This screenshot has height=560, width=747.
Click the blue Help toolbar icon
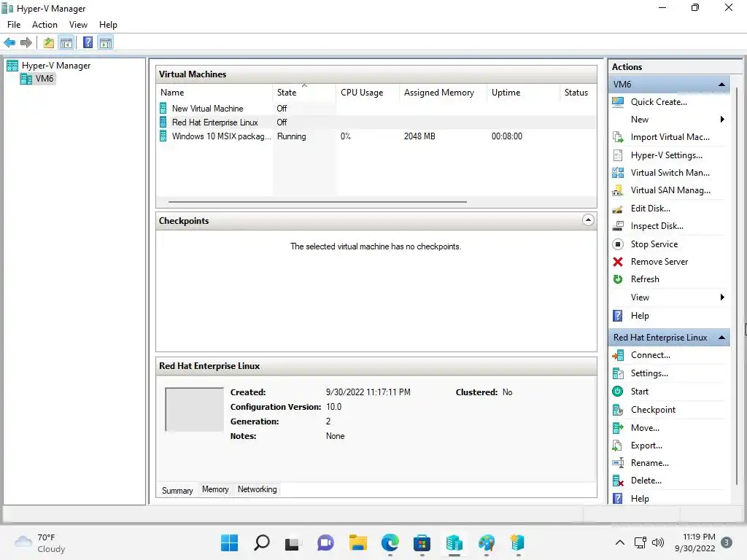pyautogui.click(x=88, y=43)
